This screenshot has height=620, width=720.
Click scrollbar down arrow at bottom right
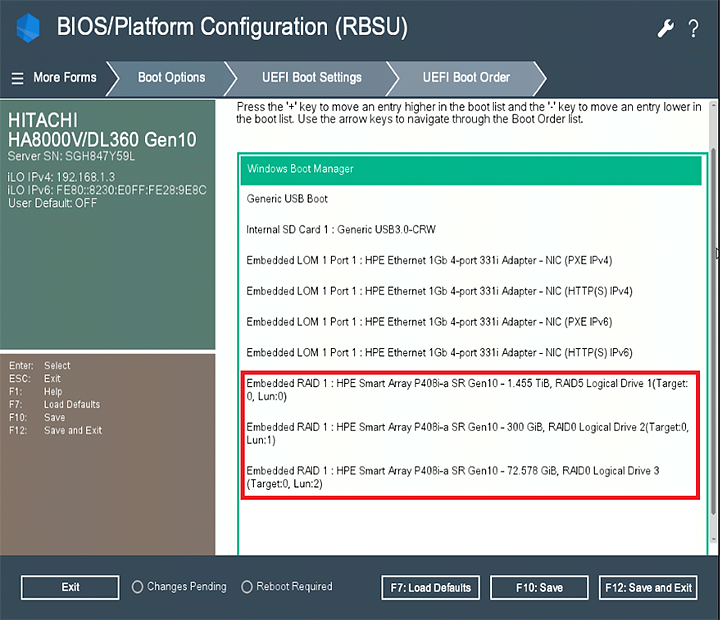[x=713, y=540]
